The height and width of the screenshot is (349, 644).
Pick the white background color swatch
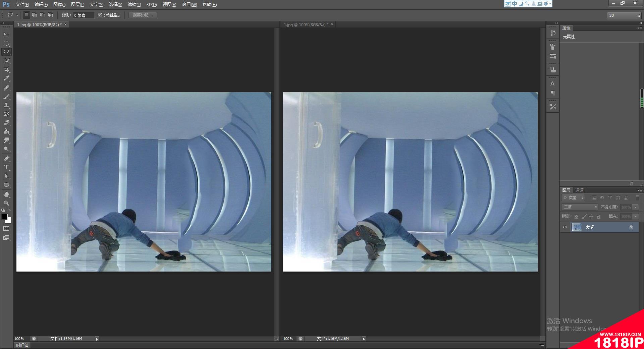coord(9,221)
